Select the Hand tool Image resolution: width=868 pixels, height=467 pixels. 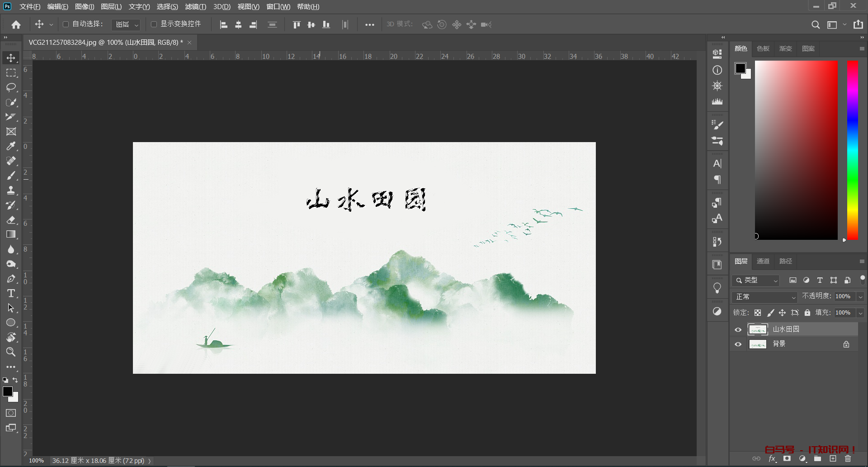click(11, 337)
